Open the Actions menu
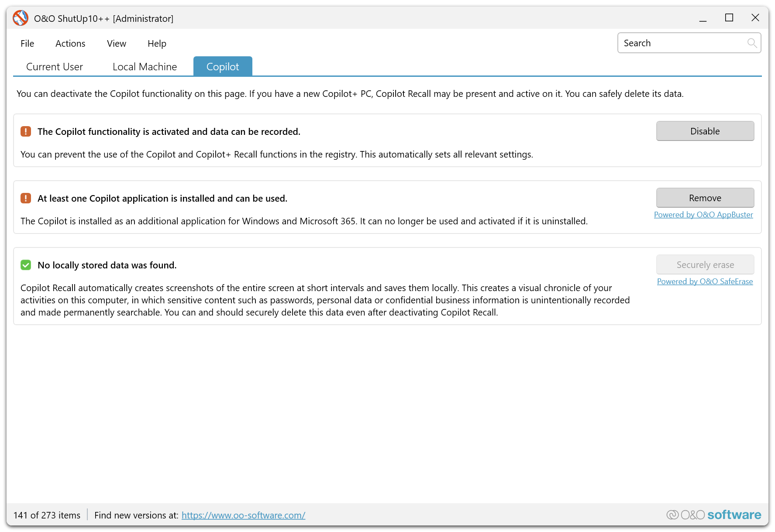 (70, 43)
